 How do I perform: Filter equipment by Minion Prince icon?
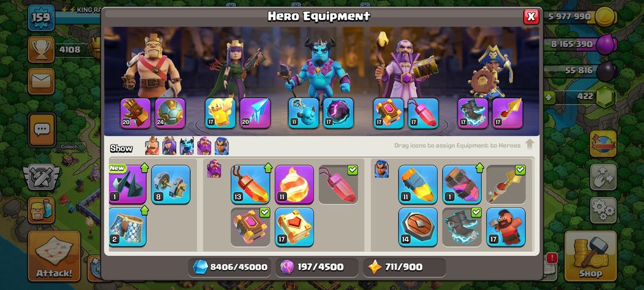[187, 146]
